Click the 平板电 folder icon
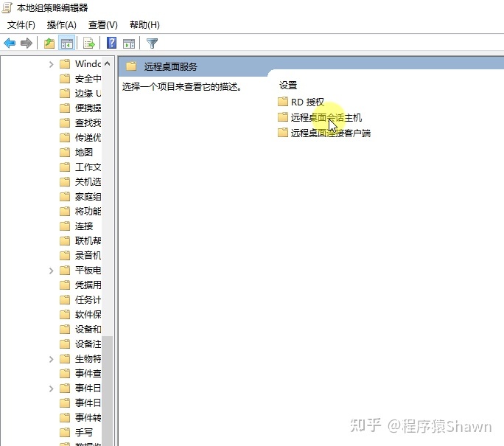504x446 pixels. tap(65, 271)
